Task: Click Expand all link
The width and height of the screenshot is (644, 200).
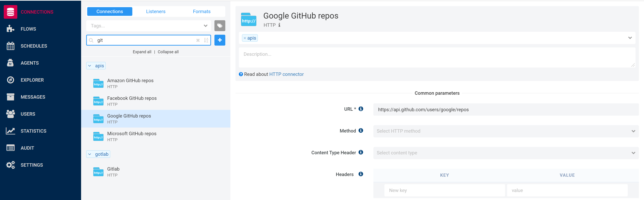Action: pyautogui.click(x=142, y=52)
